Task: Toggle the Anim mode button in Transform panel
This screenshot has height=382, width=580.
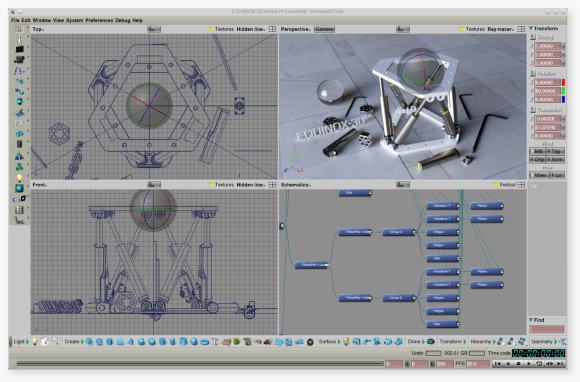Action: click(556, 159)
